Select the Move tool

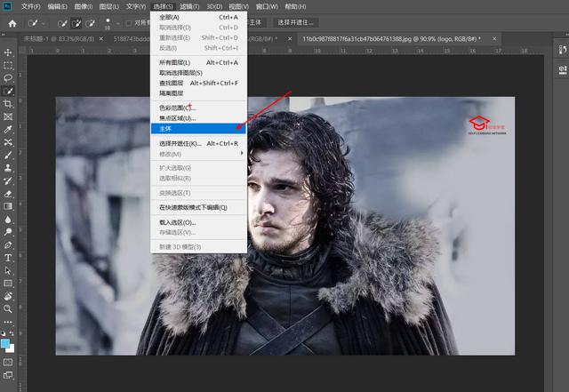[8, 52]
